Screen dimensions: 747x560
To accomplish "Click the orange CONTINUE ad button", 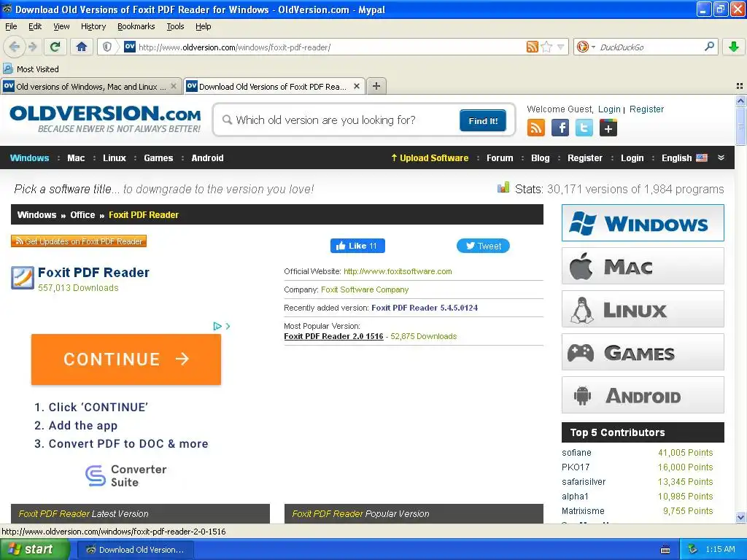I will pyautogui.click(x=126, y=359).
